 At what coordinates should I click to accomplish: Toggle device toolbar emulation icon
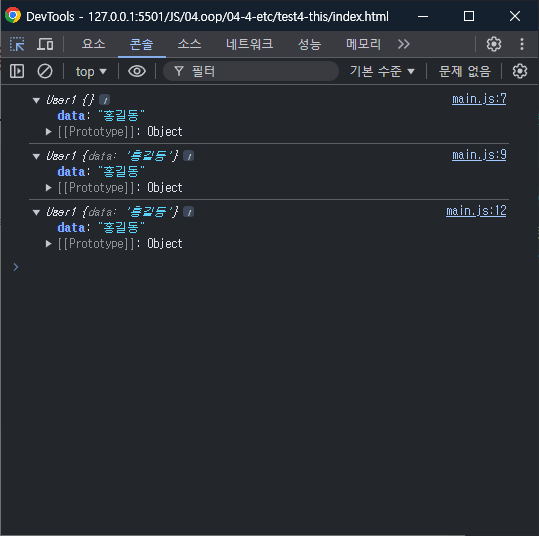tap(45, 44)
